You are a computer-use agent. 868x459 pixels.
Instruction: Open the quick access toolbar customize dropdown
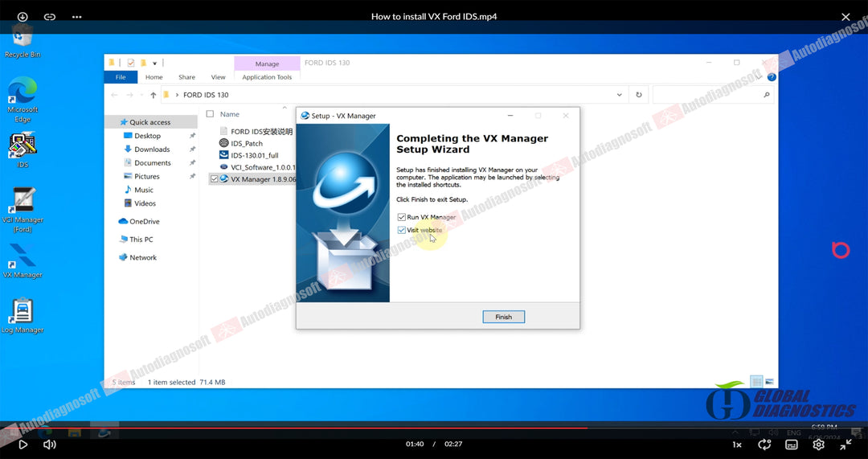tap(155, 64)
